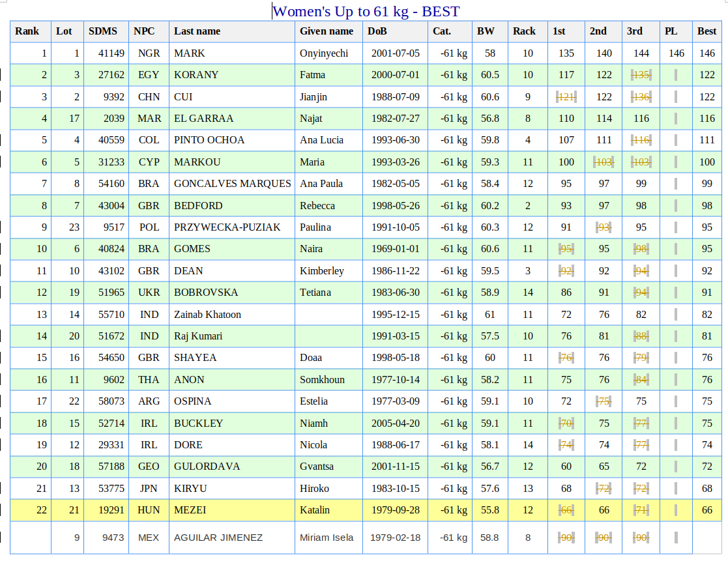Click the NGR country code cell
Screen dimensions: 728x561
(x=149, y=53)
